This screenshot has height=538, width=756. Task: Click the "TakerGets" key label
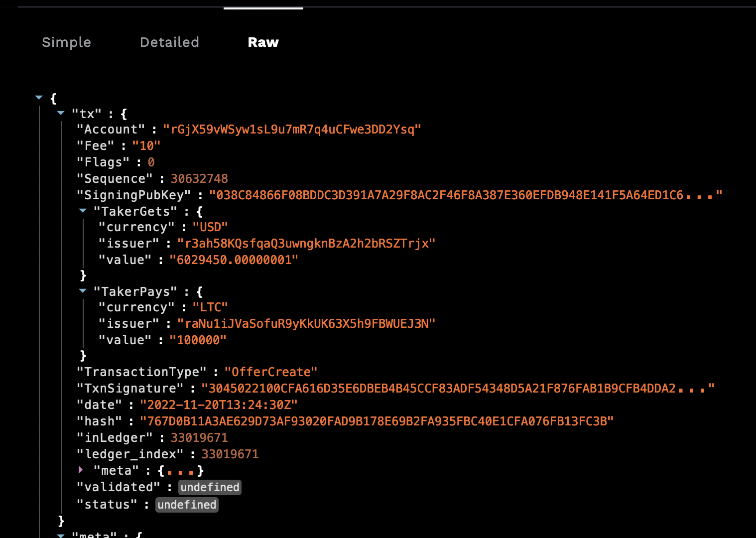135,212
